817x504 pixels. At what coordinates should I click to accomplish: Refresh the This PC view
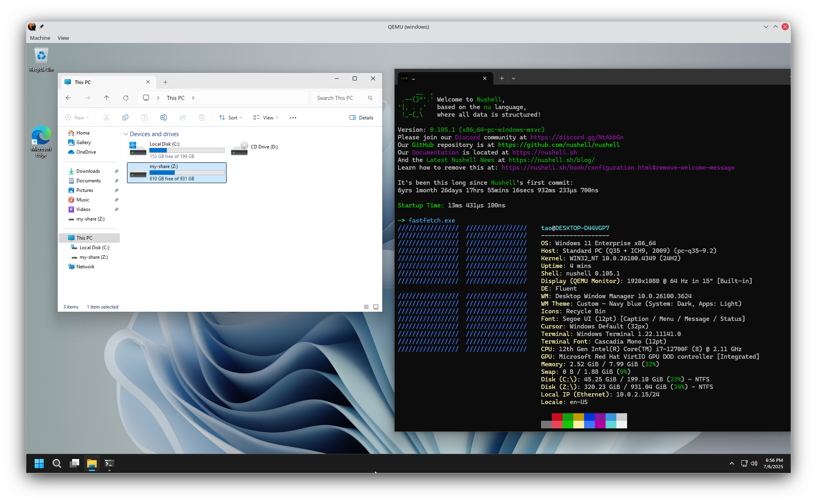click(x=126, y=98)
